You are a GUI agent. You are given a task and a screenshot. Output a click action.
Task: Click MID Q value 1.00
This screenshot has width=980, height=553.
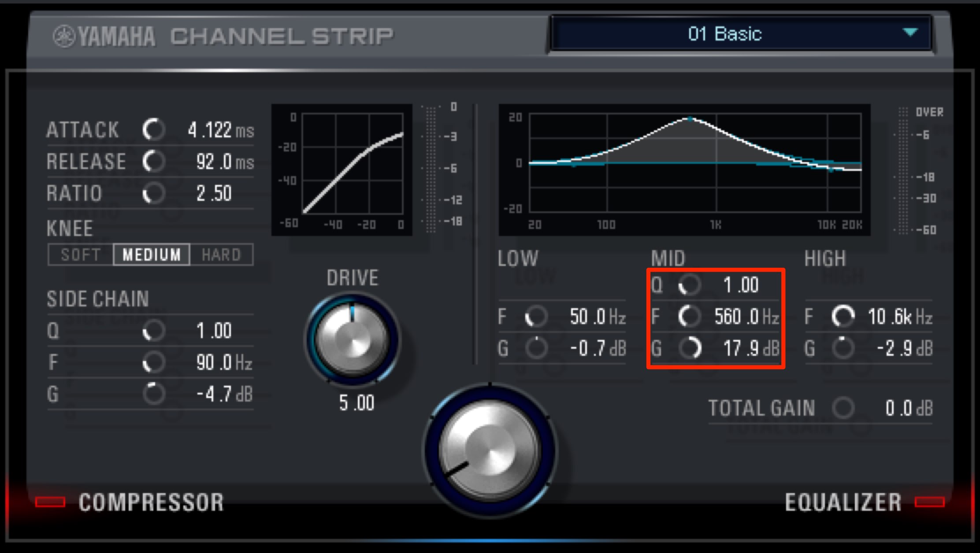coord(741,285)
